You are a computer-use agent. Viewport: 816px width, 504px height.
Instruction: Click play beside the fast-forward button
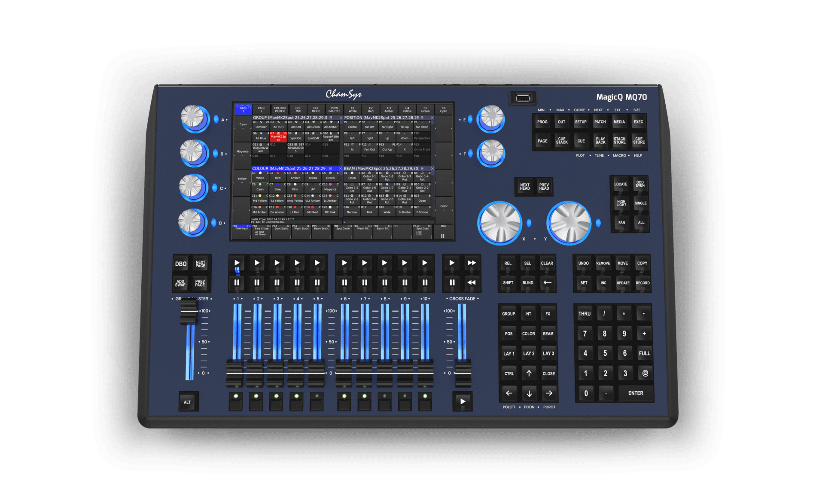pos(452,263)
